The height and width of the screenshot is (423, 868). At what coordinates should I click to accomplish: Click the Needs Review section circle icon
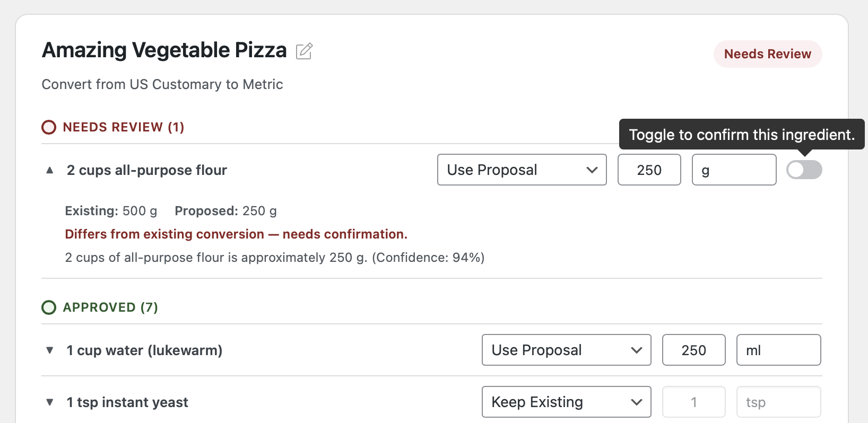[x=49, y=127]
